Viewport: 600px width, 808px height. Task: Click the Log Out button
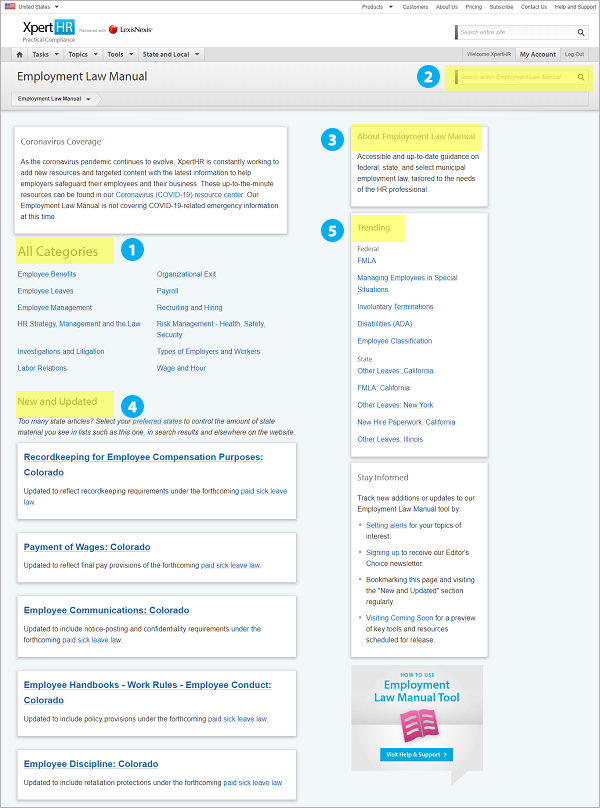click(x=574, y=54)
